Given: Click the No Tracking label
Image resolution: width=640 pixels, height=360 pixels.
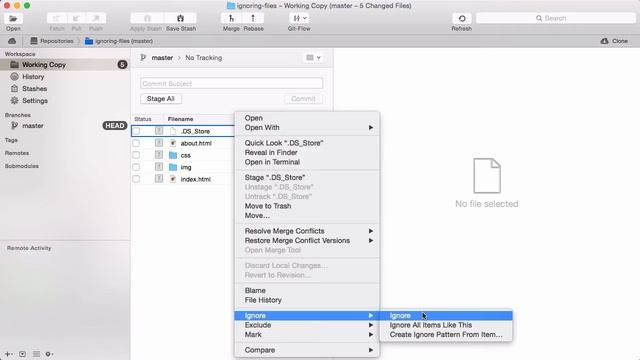Looking at the screenshot, I should (204, 58).
